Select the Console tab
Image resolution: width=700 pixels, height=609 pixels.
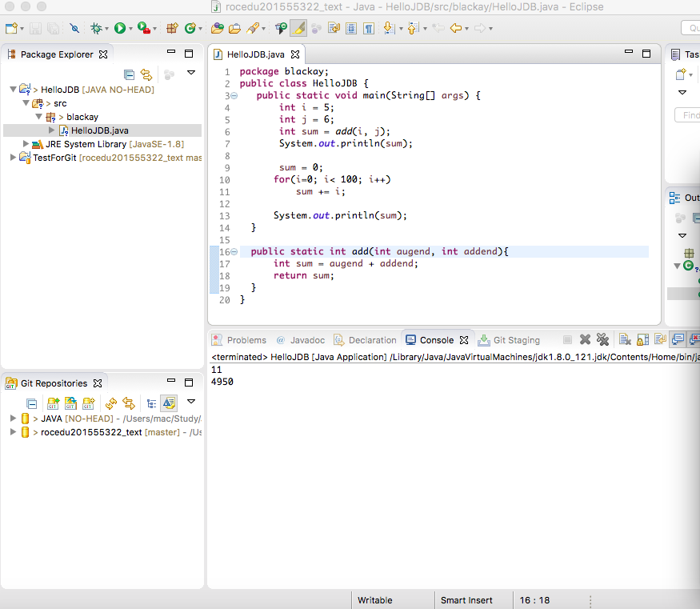coord(437,340)
